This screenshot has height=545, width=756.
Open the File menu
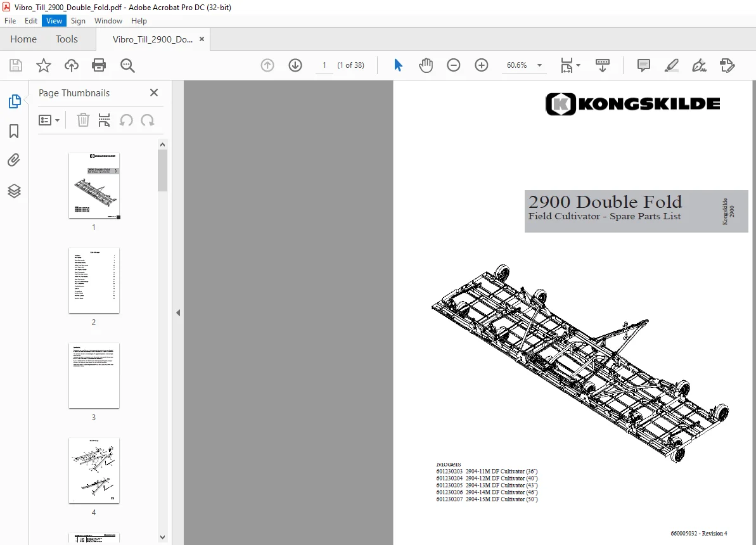coord(10,21)
